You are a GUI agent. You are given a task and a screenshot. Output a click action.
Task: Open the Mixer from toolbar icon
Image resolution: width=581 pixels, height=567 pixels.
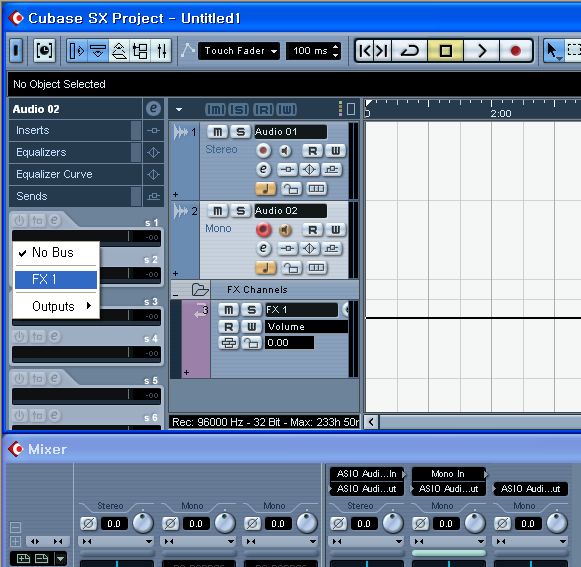pos(162,50)
